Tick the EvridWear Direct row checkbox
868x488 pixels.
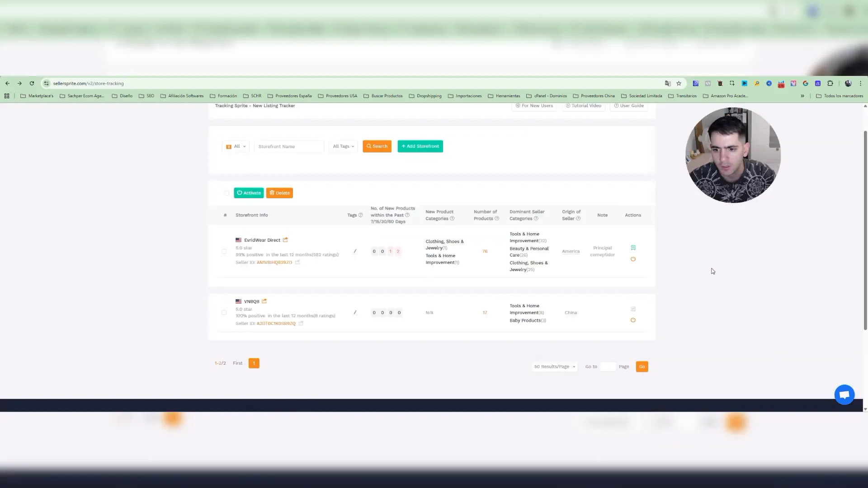click(224, 251)
